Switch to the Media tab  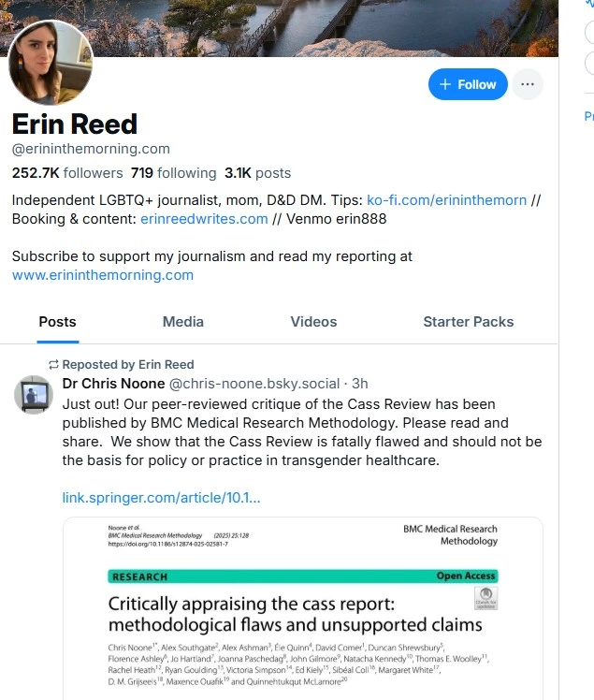[x=183, y=322]
